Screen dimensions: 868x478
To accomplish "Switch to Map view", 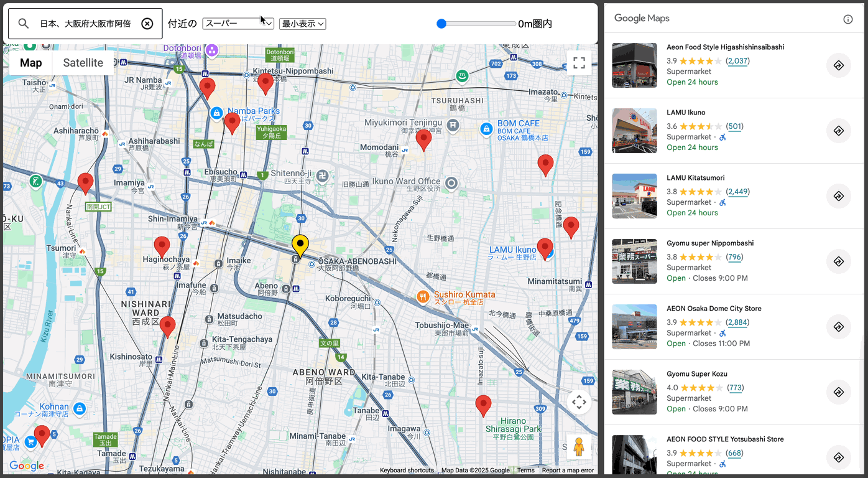I will click(x=31, y=63).
